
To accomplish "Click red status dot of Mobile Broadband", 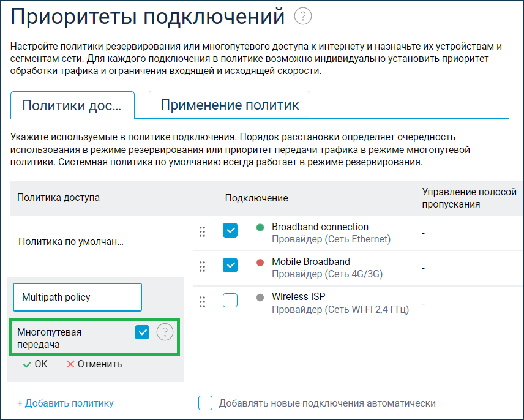I will click(260, 263).
